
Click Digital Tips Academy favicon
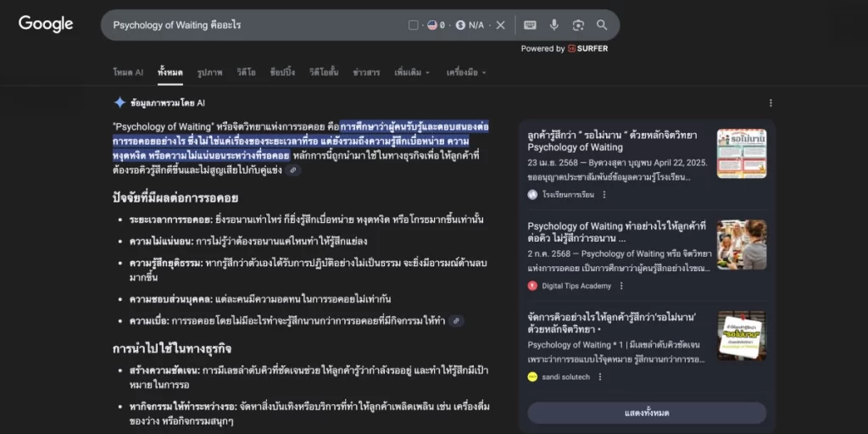pos(532,286)
